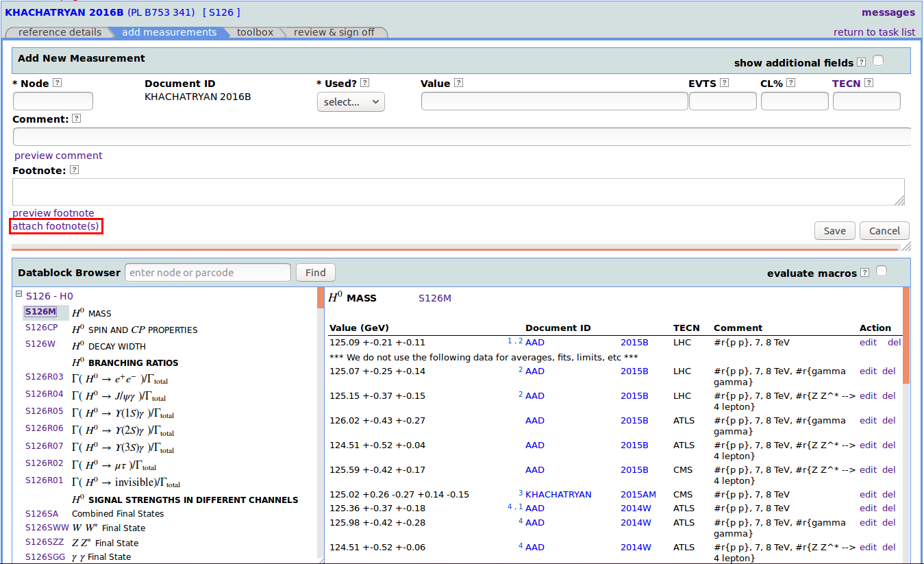Select S126R05 node in tree
Screen dimensions: 924x564
click(x=45, y=411)
